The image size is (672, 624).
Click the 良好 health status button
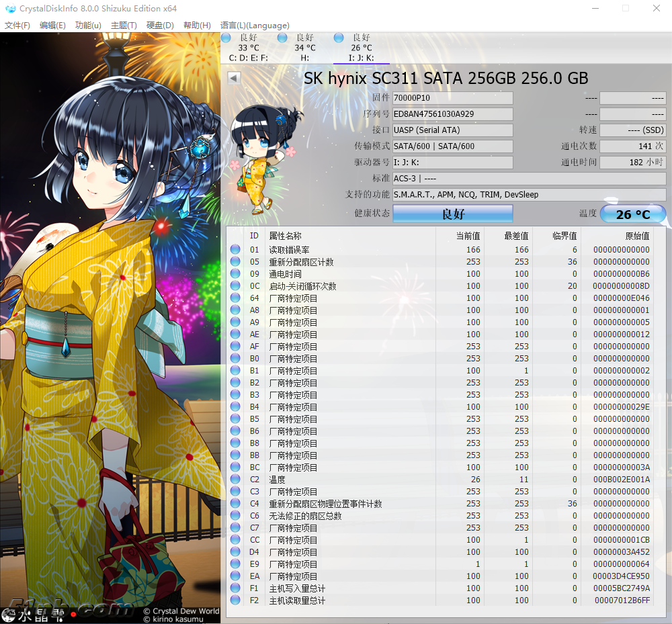pyautogui.click(x=452, y=214)
